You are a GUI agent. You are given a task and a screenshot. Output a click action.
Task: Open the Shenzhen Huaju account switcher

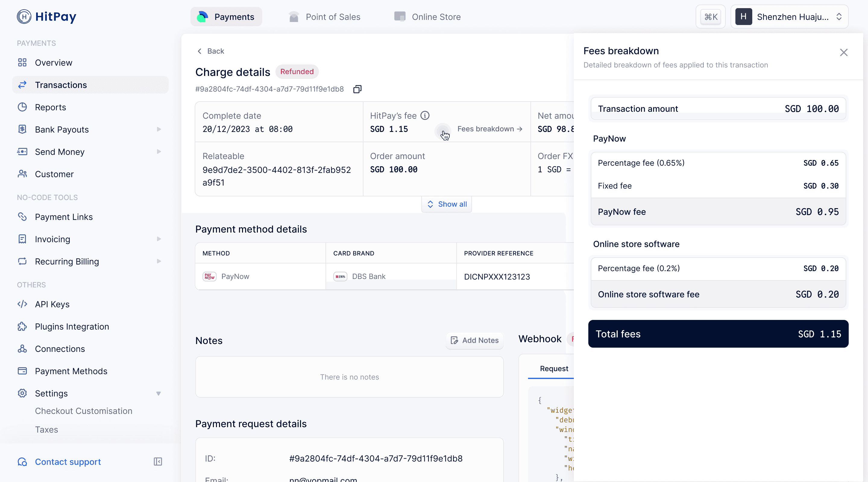tap(789, 17)
